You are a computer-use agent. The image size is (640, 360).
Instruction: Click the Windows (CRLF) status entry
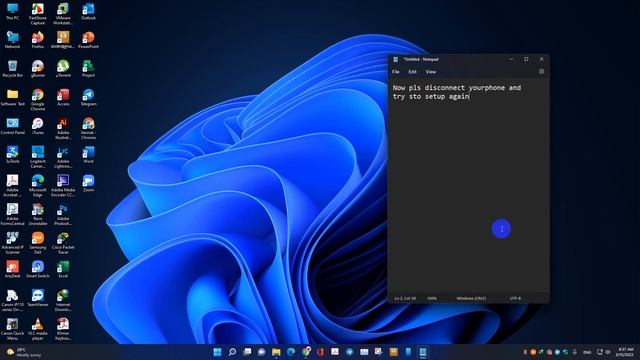coord(471,298)
